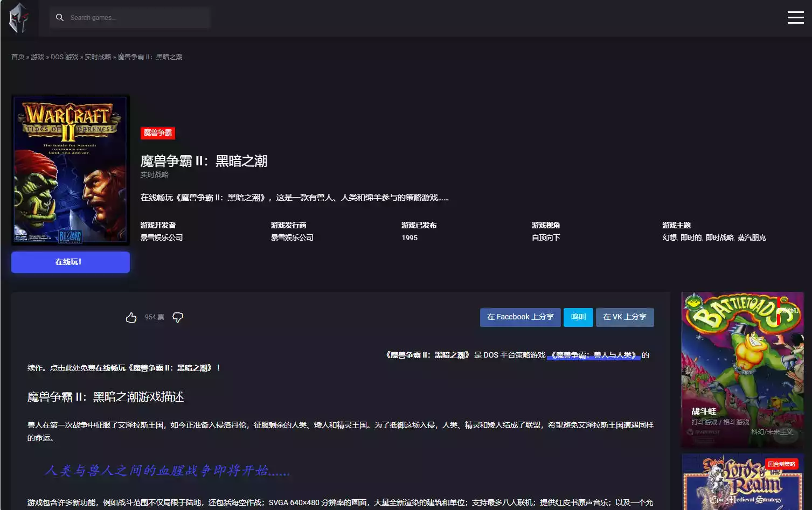Click the 在线玩! button
The height and width of the screenshot is (510, 812).
[71, 262]
